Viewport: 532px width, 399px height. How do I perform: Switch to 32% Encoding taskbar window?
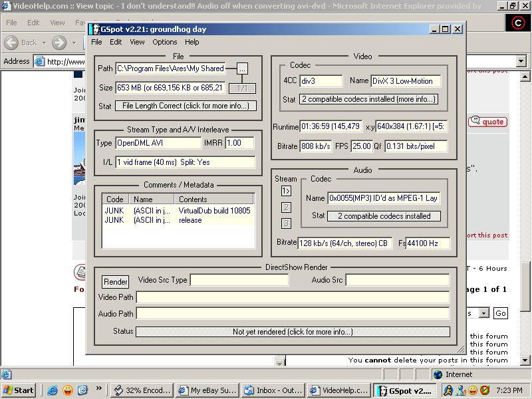142,390
